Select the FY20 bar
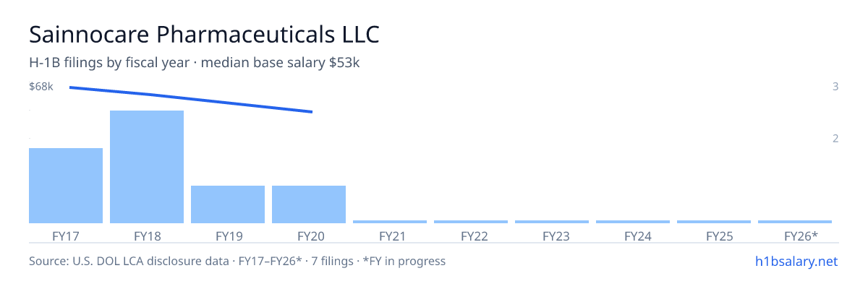The image size is (868, 289). click(x=309, y=204)
